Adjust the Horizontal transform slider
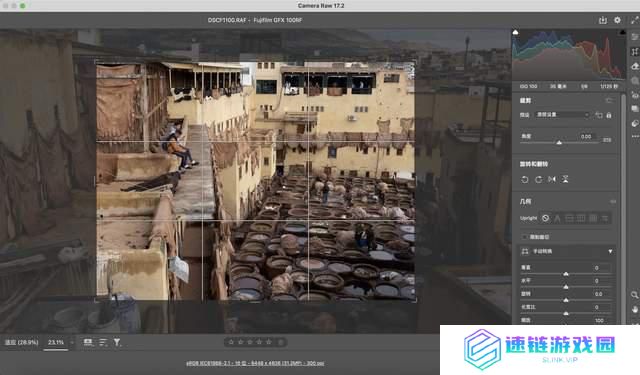The width and height of the screenshot is (640, 375). click(566, 287)
